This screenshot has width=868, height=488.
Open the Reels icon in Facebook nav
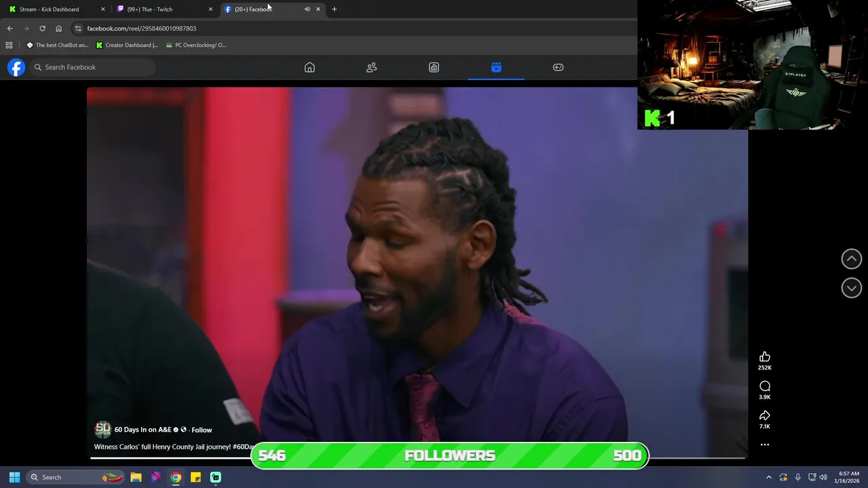pyautogui.click(x=496, y=67)
